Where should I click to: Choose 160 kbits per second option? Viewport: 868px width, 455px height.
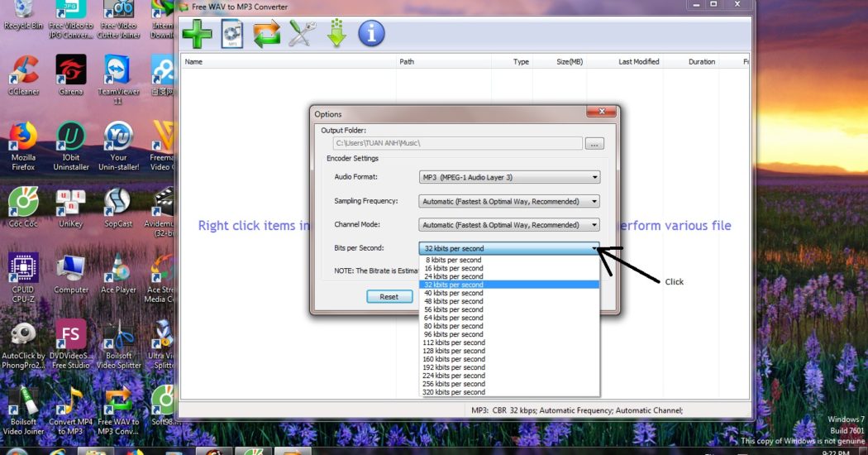pos(509,359)
